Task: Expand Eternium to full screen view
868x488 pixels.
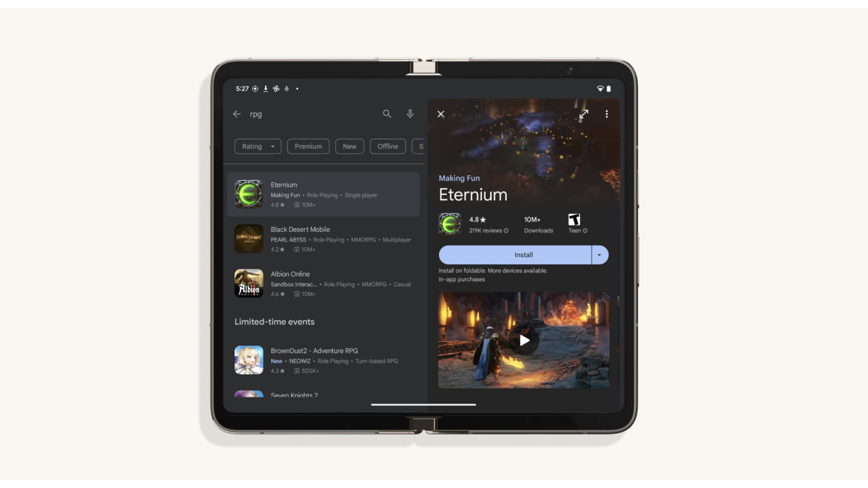Action: 584,114
